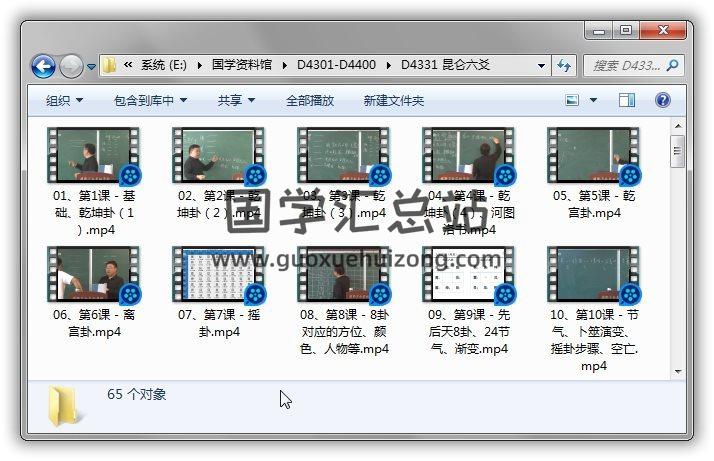Click the refresh button beside address bar

click(564, 66)
